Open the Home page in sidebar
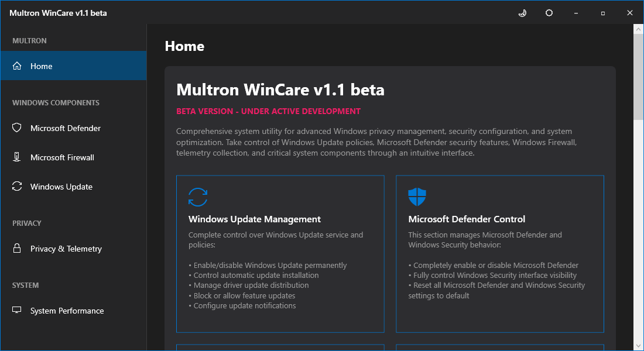Screen dimensions: 644x351 click(74, 66)
